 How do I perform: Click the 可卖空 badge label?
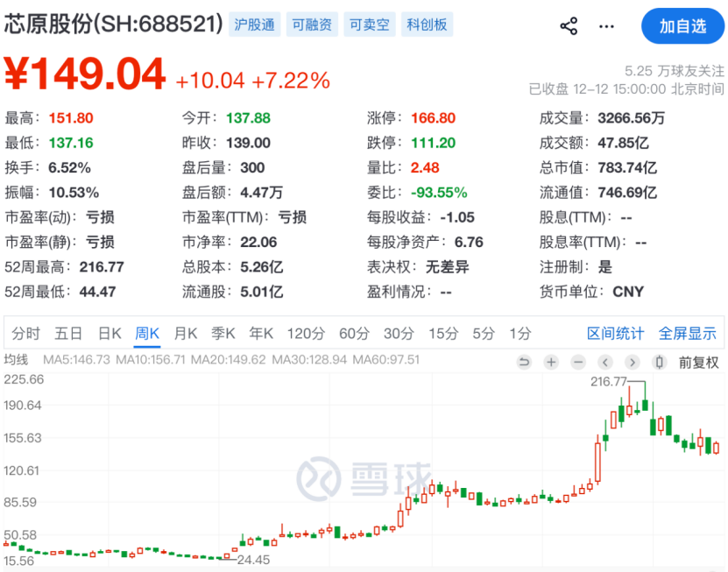[x=369, y=25]
